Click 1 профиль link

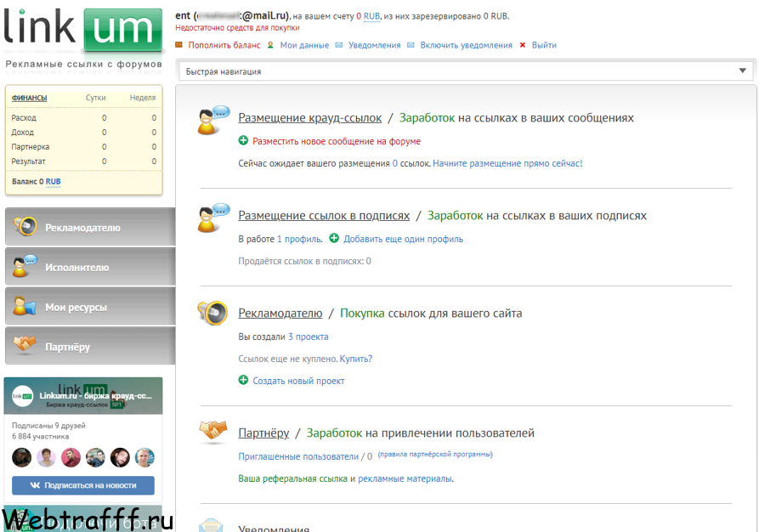(x=299, y=239)
